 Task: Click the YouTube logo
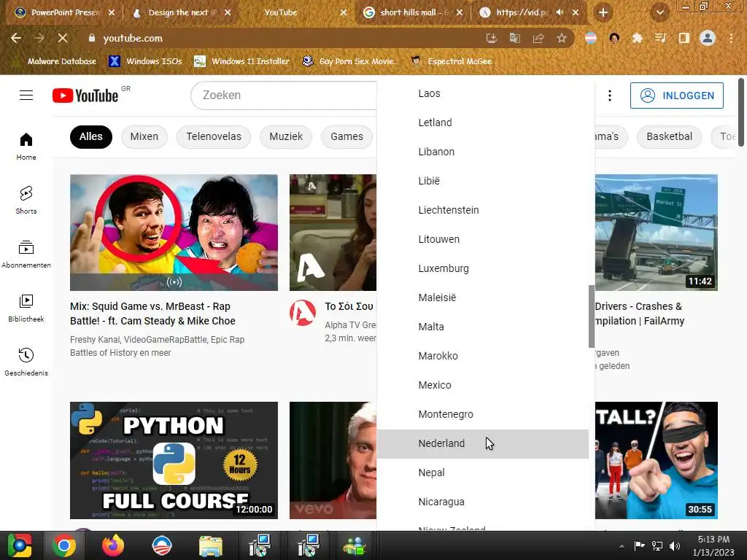[x=85, y=96]
